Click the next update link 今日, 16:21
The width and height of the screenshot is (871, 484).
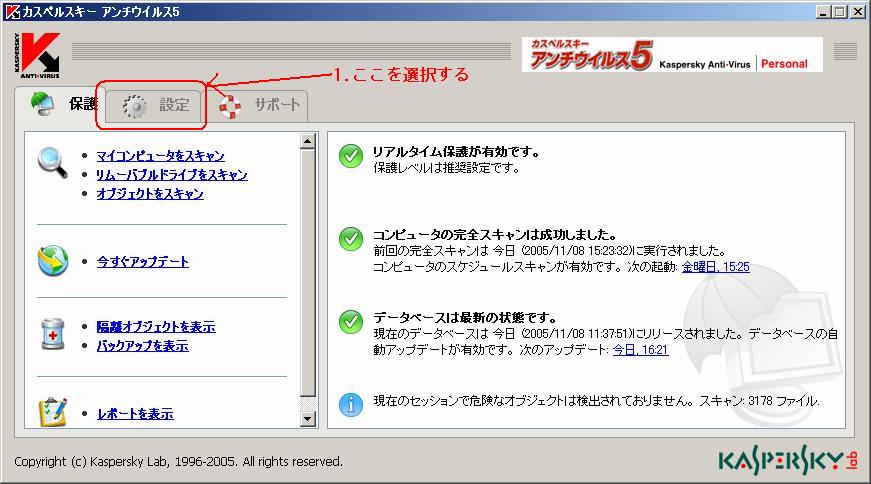click(x=640, y=350)
